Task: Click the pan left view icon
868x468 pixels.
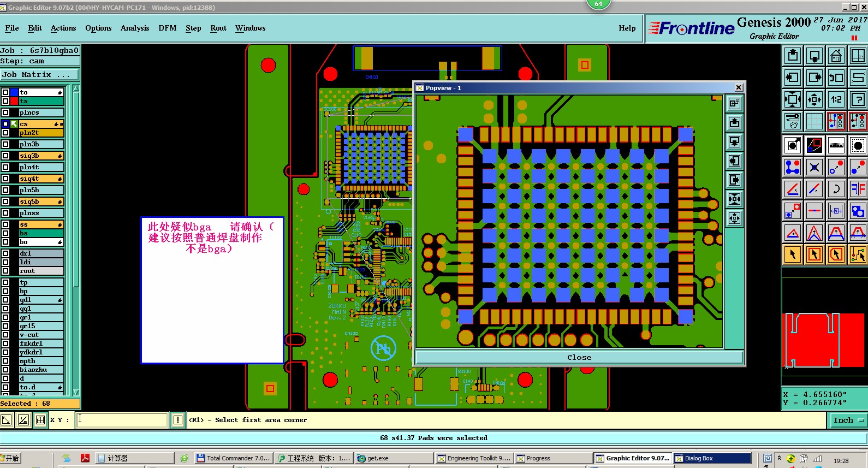Action: [793, 78]
